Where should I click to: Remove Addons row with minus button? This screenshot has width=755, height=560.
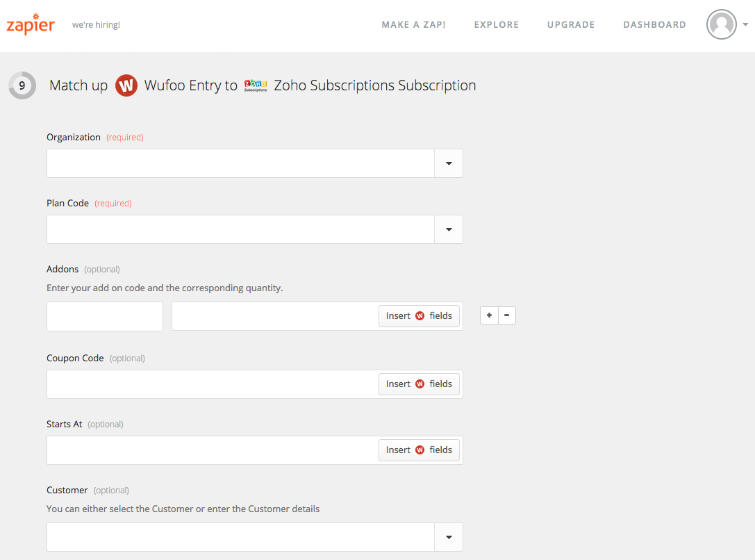[x=507, y=315]
